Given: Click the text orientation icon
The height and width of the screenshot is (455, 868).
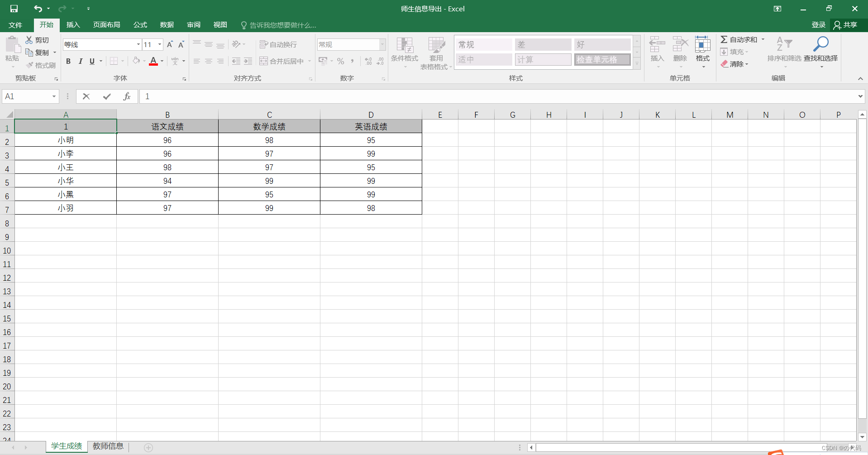Looking at the screenshot, I should tap(236, 44).
